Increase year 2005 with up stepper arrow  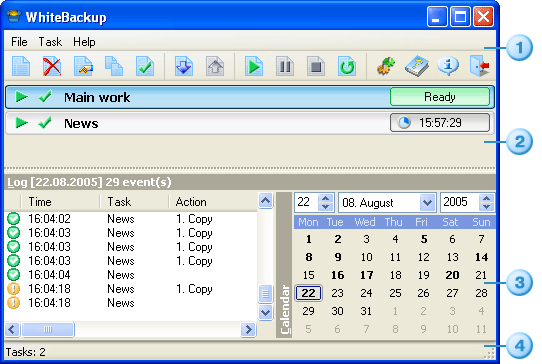(486, 198)
